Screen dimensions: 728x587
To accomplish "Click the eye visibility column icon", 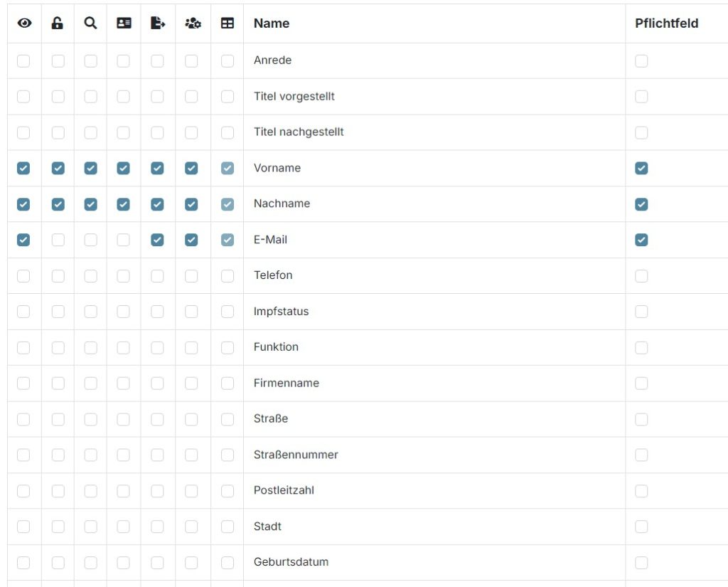I will pos(24,23).
